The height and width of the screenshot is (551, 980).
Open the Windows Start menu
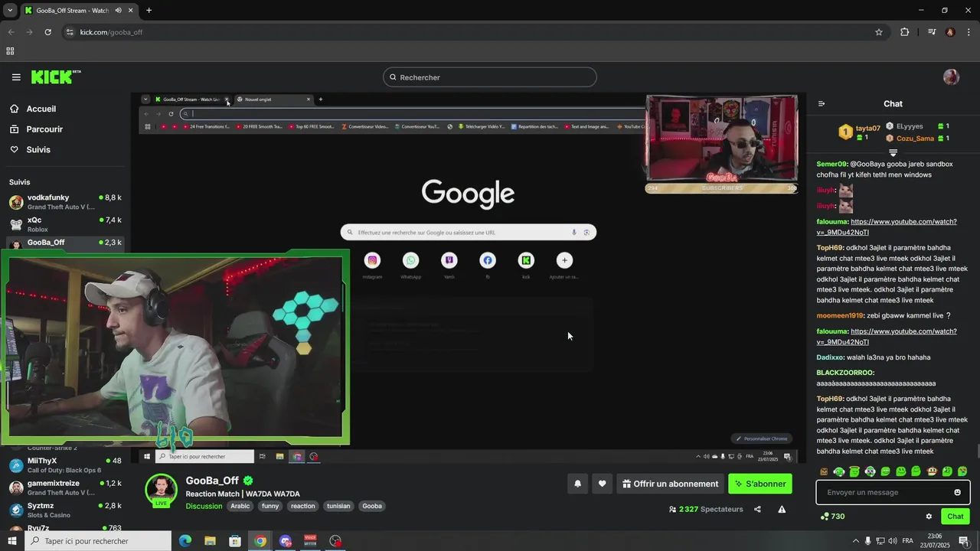click(12, 541)
